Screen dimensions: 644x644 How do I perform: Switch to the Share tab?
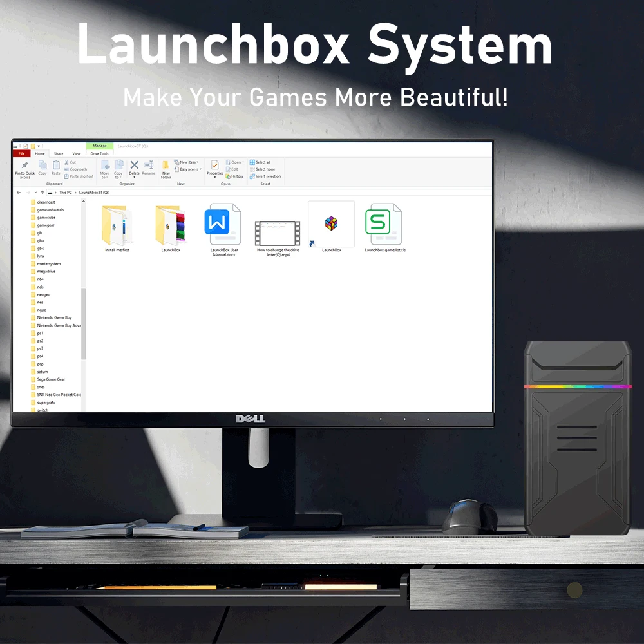[59, 154]
